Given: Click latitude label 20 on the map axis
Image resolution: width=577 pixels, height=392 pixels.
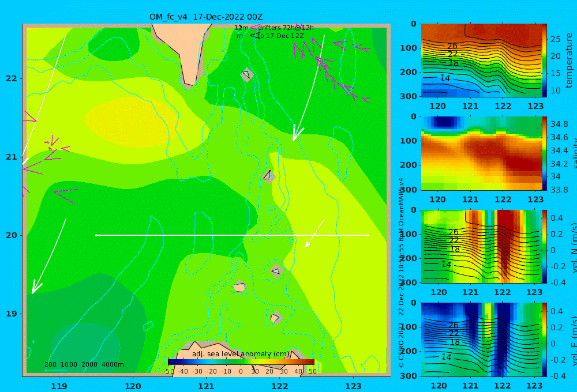Looking at the screenshot, I should [12, 235].
